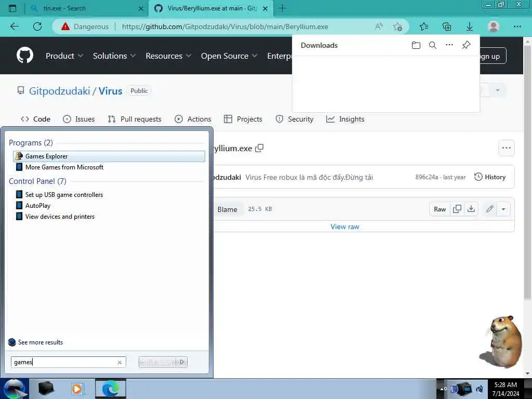
Task: Open the Virus repository link
Action: (110, 91)
